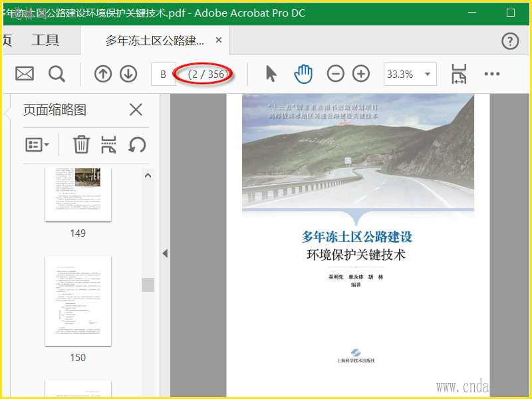The width and height of the screenshot is (532, 399).
Task: Open the thumbnail options dropdown menu
Action: [37, 145]
